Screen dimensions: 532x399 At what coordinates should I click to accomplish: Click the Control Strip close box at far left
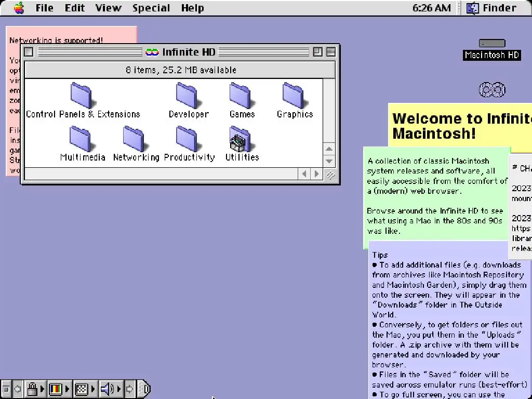tap(6, 389)
